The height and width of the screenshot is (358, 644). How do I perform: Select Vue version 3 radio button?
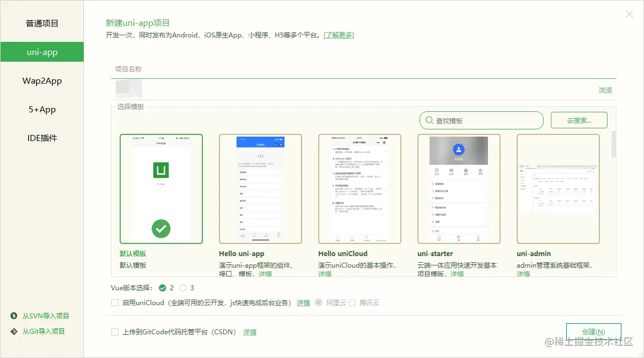[x=183, y=288]
